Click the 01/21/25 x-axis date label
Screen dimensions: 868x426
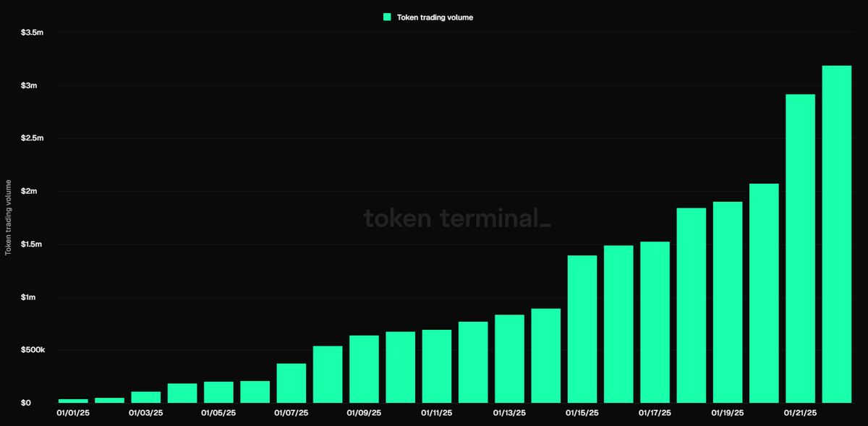[800, 414]
